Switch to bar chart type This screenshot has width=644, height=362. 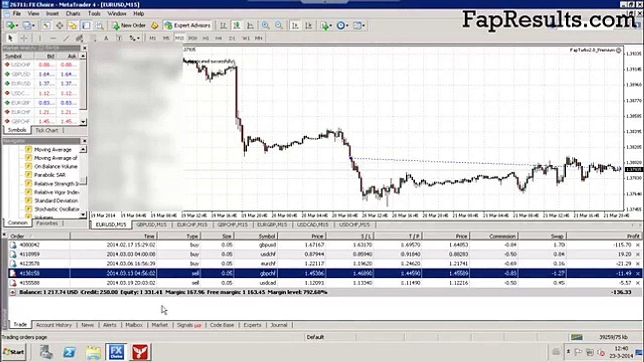[x=223, y=25]
